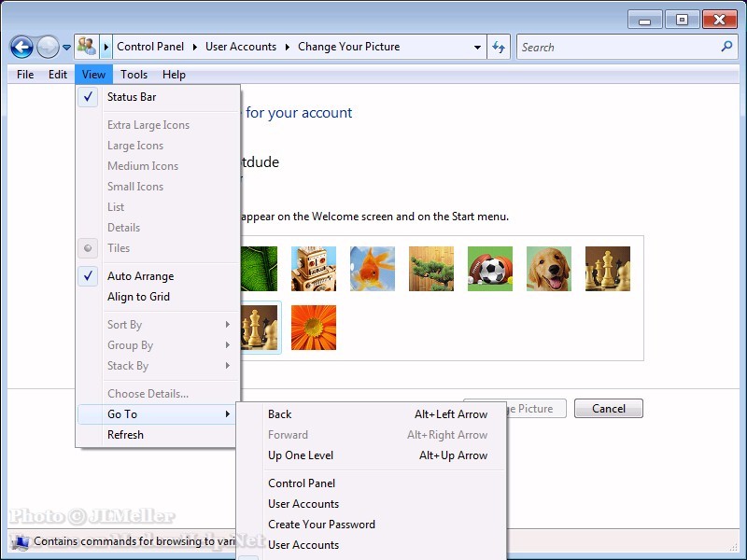Click the search magnifier icon

(x=727, y=47)
